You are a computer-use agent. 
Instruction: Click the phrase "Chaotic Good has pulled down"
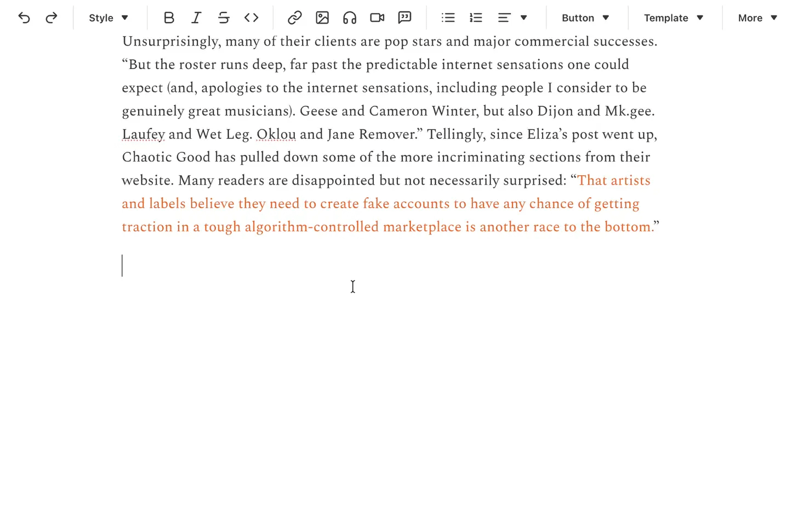220,157
